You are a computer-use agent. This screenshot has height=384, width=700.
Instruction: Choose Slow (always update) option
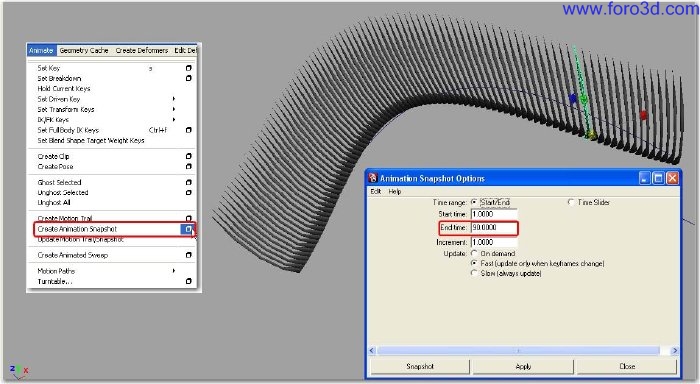474,273
